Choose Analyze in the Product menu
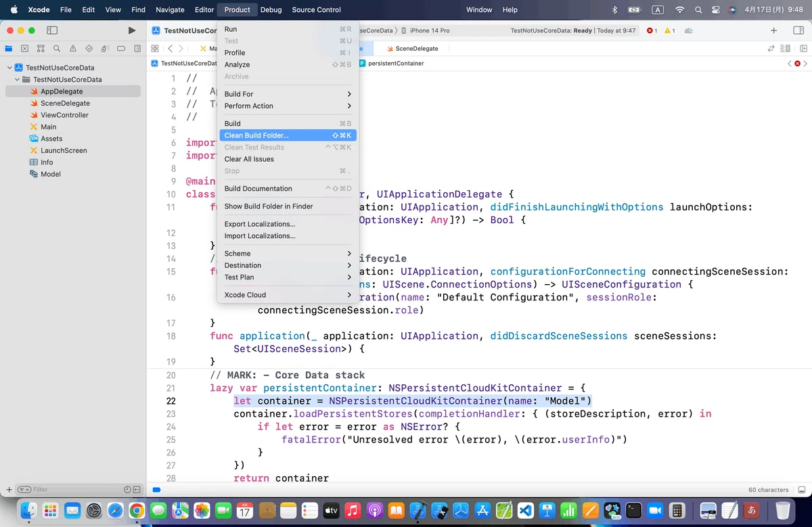The image size is (812, 527). (288, 65)
